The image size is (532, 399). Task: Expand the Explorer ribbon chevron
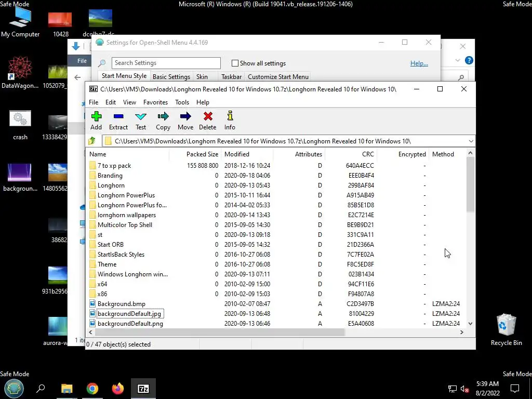click(x=458, y=60)
